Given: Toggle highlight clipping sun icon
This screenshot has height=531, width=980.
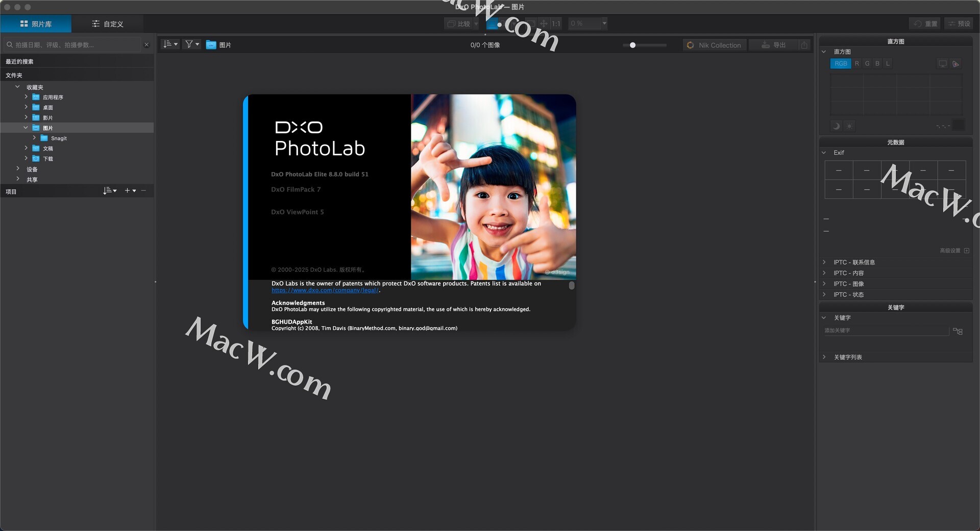Looking at the screenshot, I should point(849,126).
